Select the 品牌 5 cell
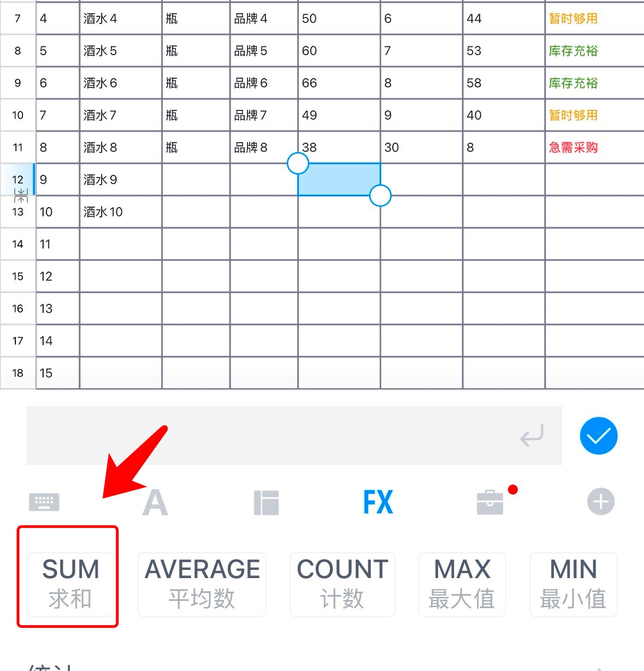Viewport: 644px width, 671px height. click(264, 51)
